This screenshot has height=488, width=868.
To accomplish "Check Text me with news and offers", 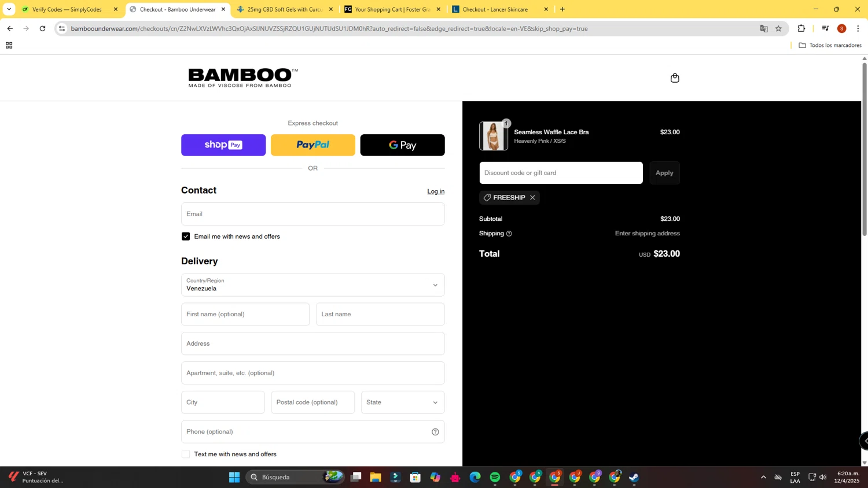I will [x=186, y=454].
